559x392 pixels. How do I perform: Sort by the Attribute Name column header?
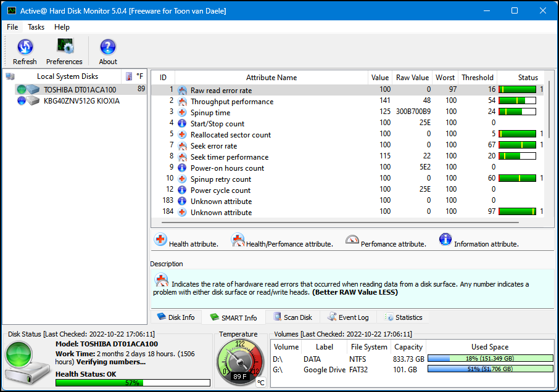coord(271,78)
